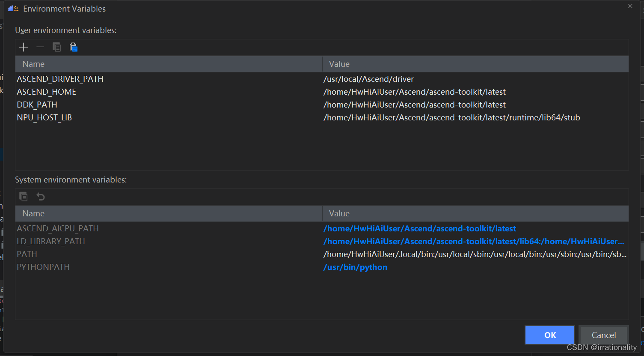Viewport: 644px width, 356px height.
Task: Sort system variables by Name column
Action: (169, 213)
